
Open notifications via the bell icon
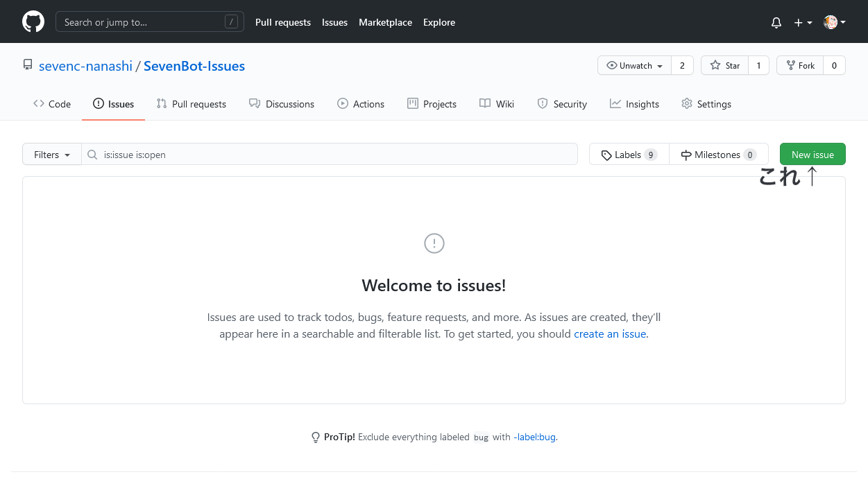tap(776, 21)
